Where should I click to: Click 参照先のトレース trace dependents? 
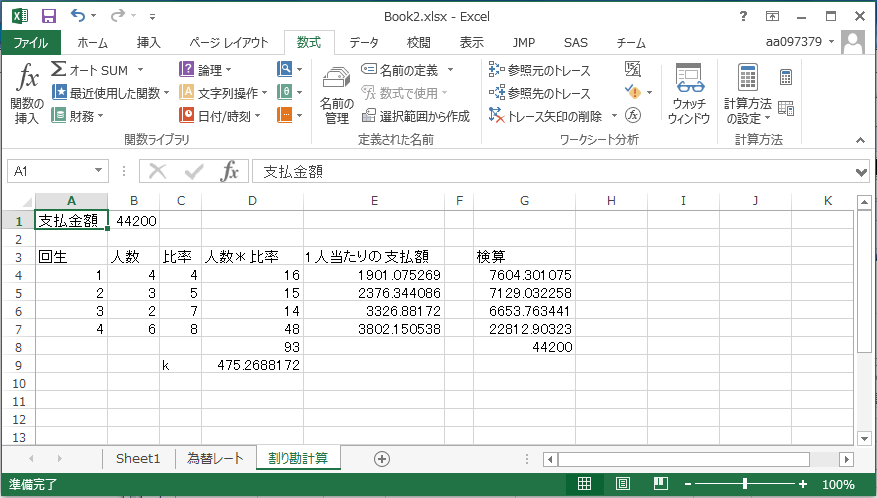pos(540,93)
